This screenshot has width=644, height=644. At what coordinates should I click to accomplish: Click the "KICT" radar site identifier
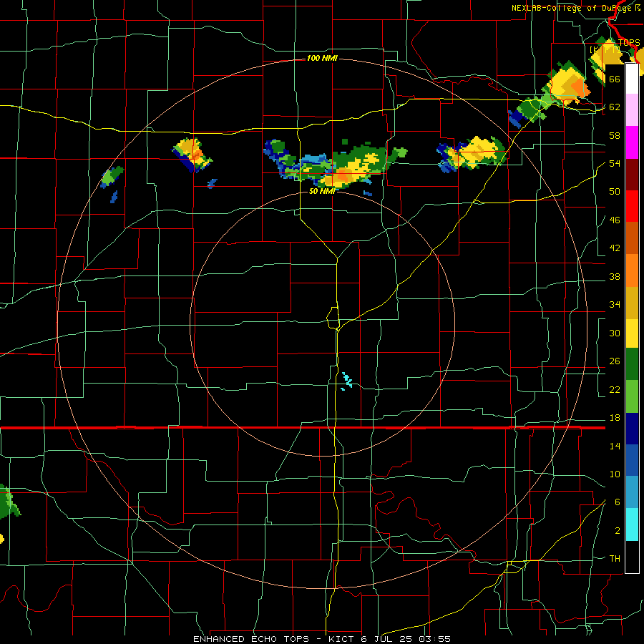341,639
